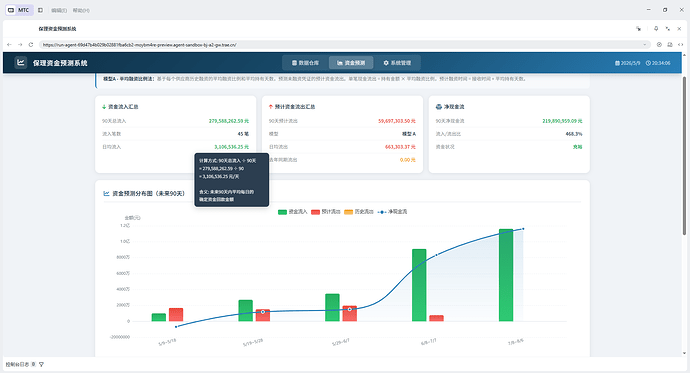Open the filter icon next to 控制台日志
The width and height of the screenshot is (690, 373).
coord(41,364)
